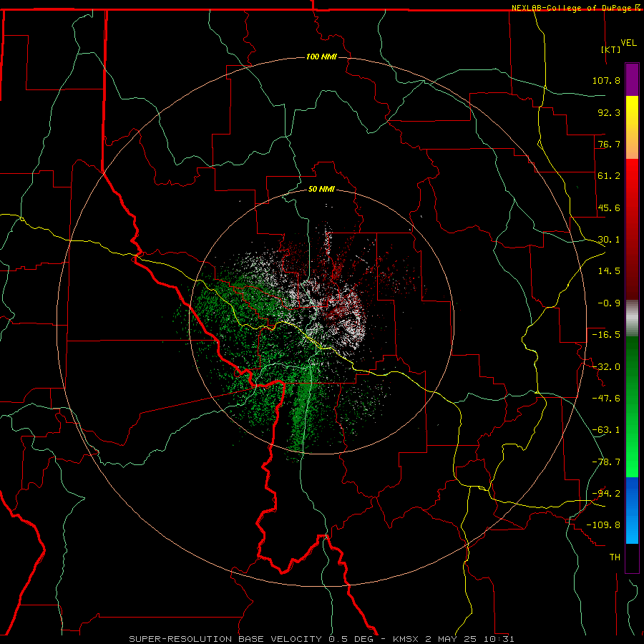The height and width of the screenshot is (644, 644).
Task: Click the [KT] units label
Action: point(611,49)
